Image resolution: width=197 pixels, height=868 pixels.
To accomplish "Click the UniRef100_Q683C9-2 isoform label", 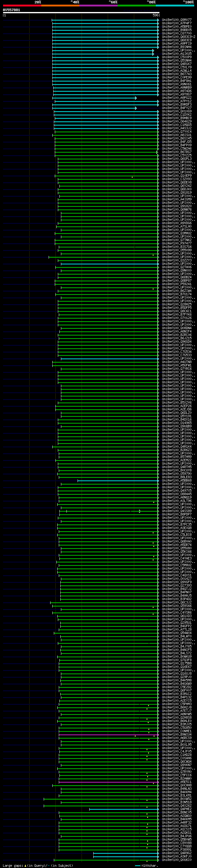I will (179, 37).
